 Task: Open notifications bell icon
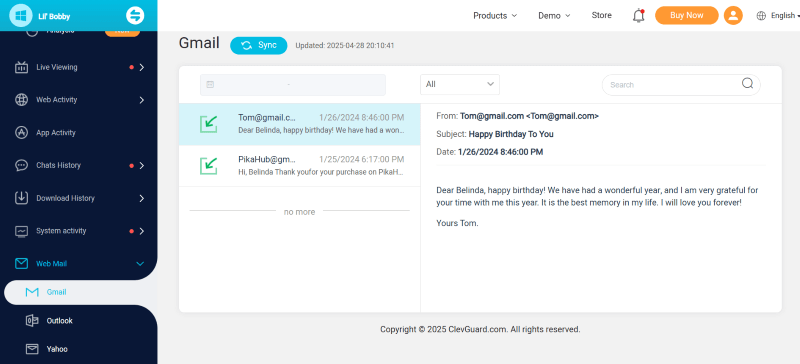pos(639,15)
